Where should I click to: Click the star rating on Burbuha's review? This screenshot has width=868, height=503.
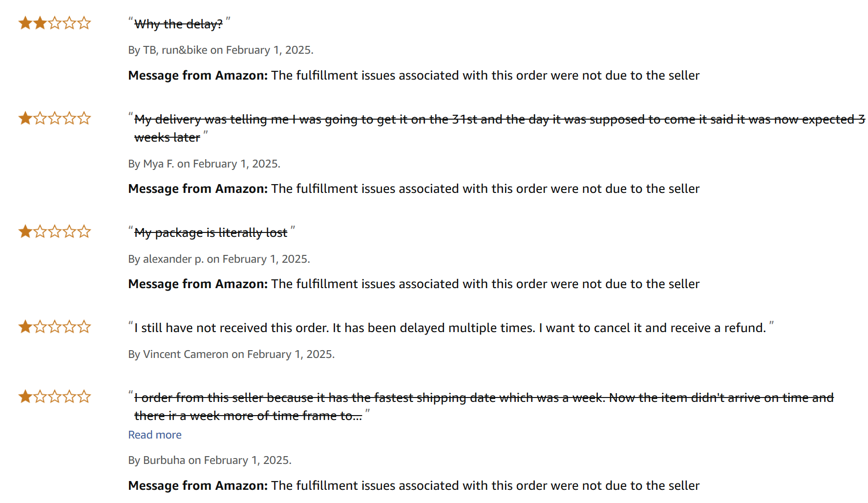click(55, 397)
